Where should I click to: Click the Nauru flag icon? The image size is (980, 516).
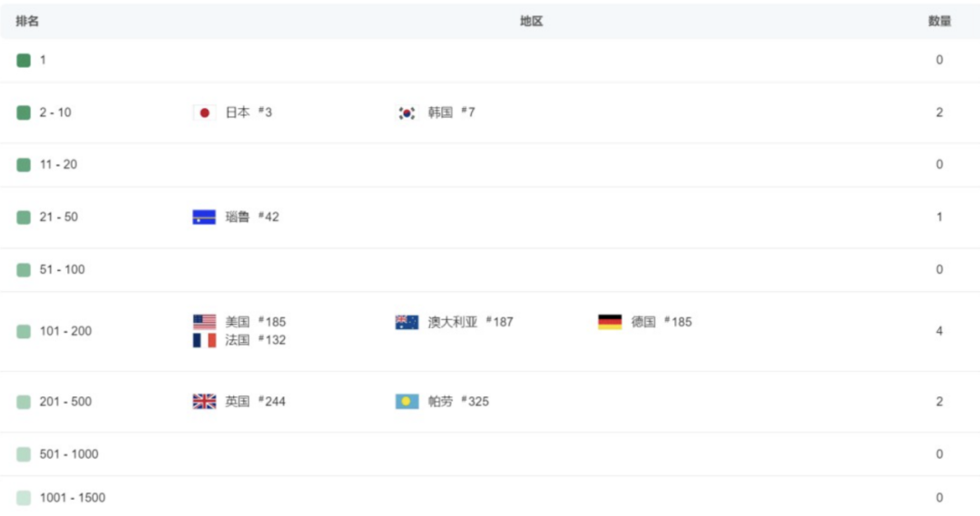click(x=204, y=217)
